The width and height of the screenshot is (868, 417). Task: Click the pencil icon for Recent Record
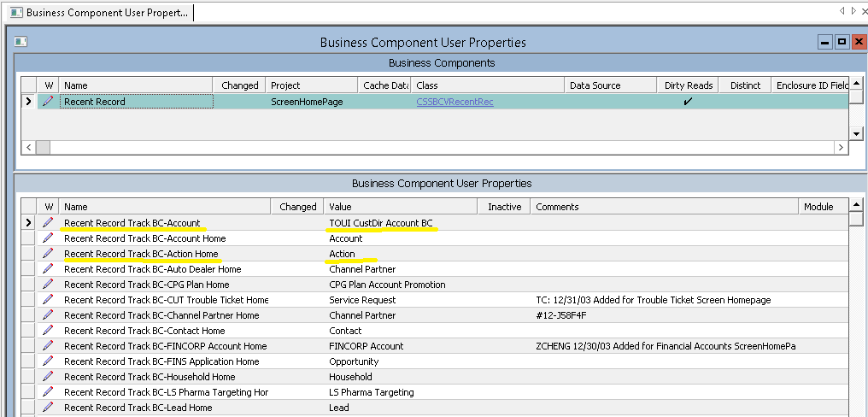49,102
